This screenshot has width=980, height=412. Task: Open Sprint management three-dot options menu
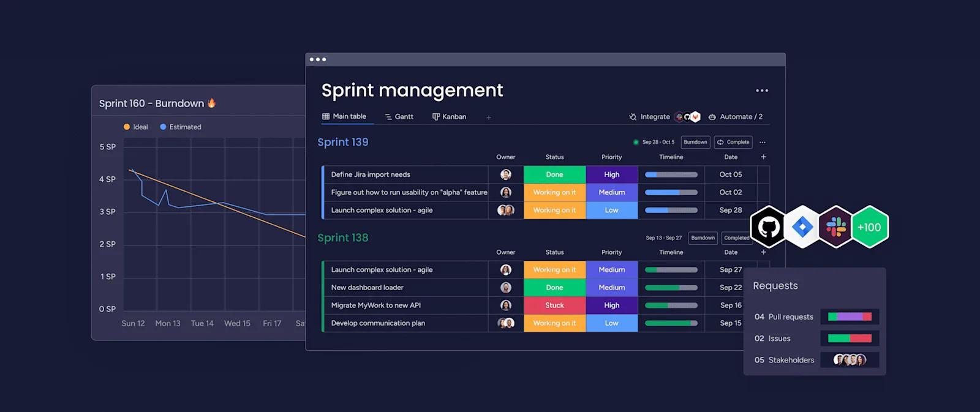(x=762, y=91)
